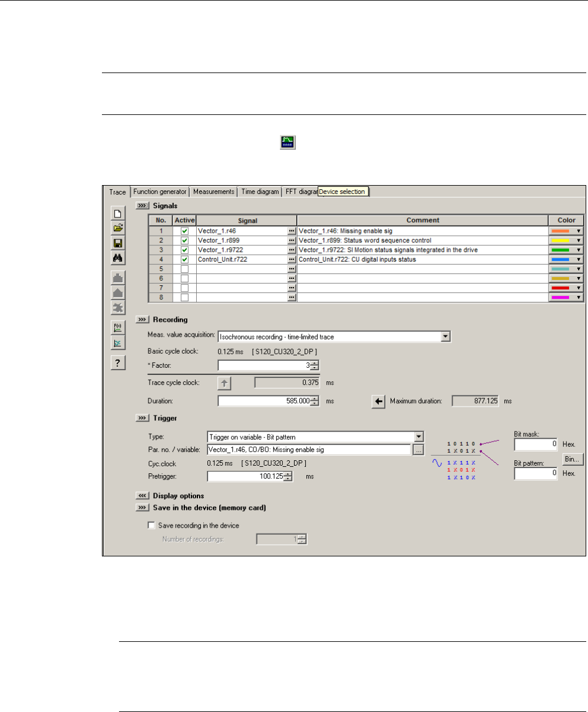Check the Active box for signal row 8
The image size is (588, 712).
[x=184, y=298]
